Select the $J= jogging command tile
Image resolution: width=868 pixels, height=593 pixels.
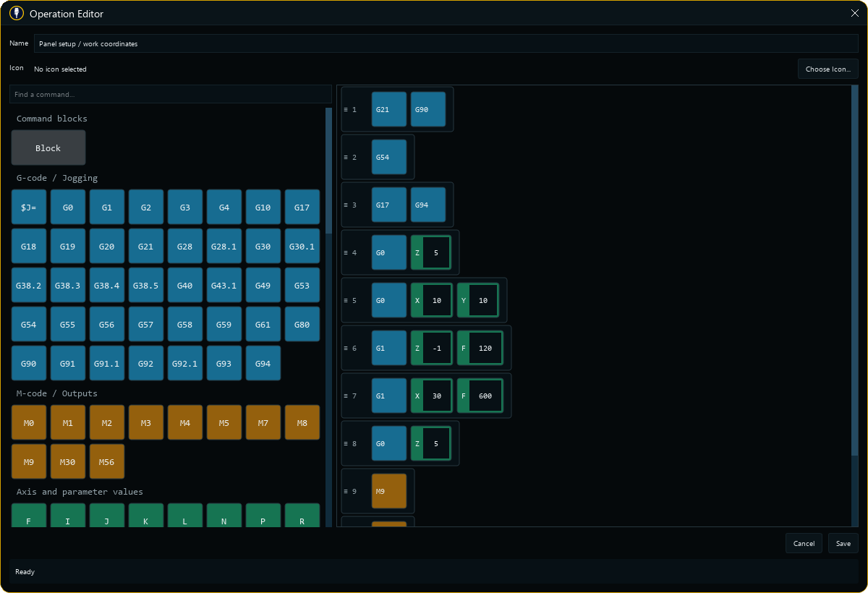point(29,208)
